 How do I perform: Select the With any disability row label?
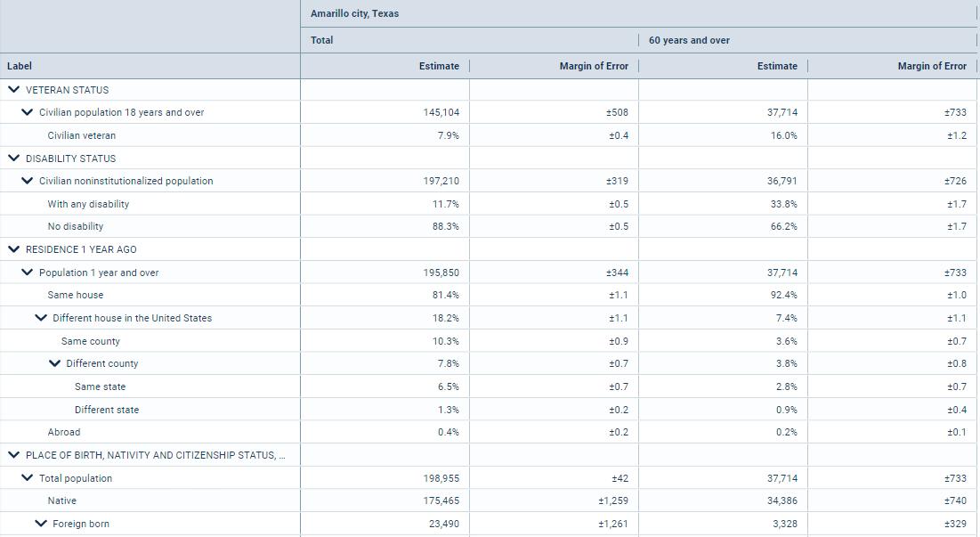[88, 204]
